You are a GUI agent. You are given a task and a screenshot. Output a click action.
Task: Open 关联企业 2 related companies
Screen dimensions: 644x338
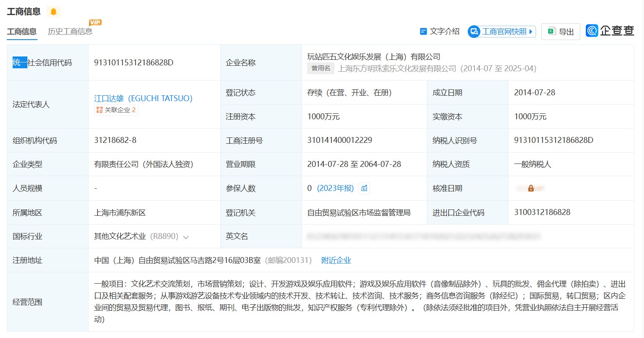(x=116, y=110)
